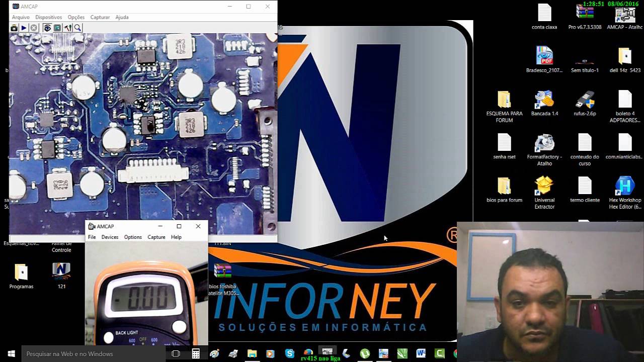Select the Hex Workshop Hex Editor icon

(x=625, y=193)
